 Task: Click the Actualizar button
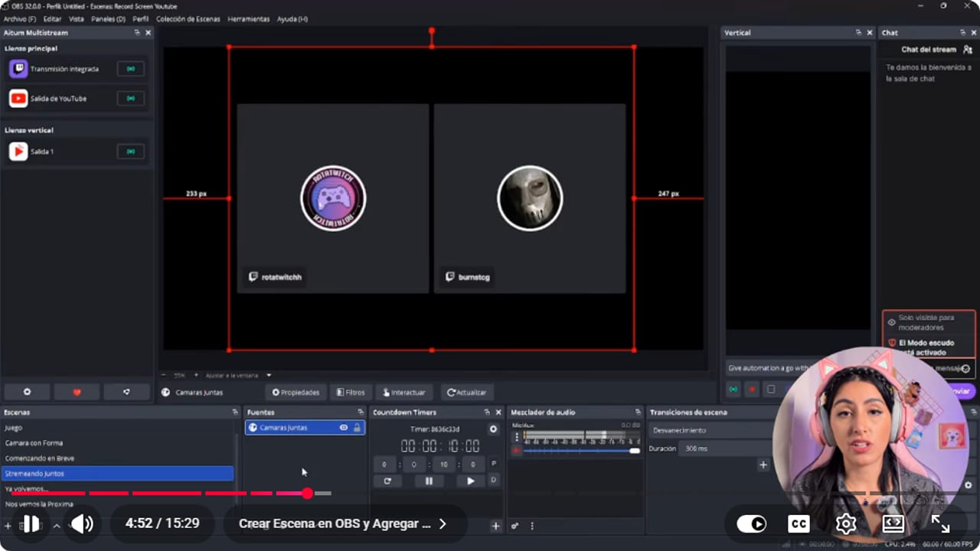pyautogui.click(x=466, y=392)
